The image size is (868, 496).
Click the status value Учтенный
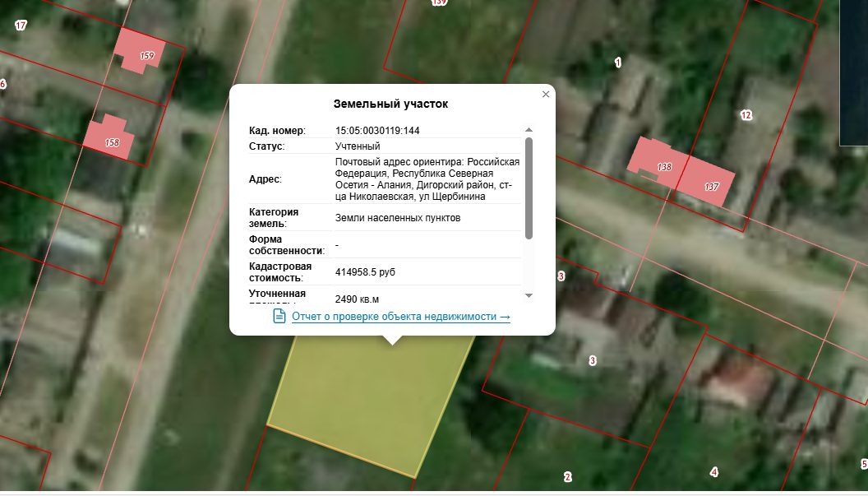(358, 146)
